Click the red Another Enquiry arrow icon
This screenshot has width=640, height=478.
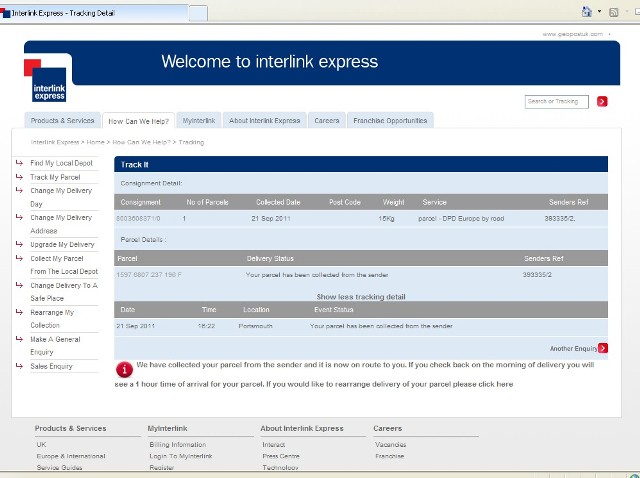(603, 348)
